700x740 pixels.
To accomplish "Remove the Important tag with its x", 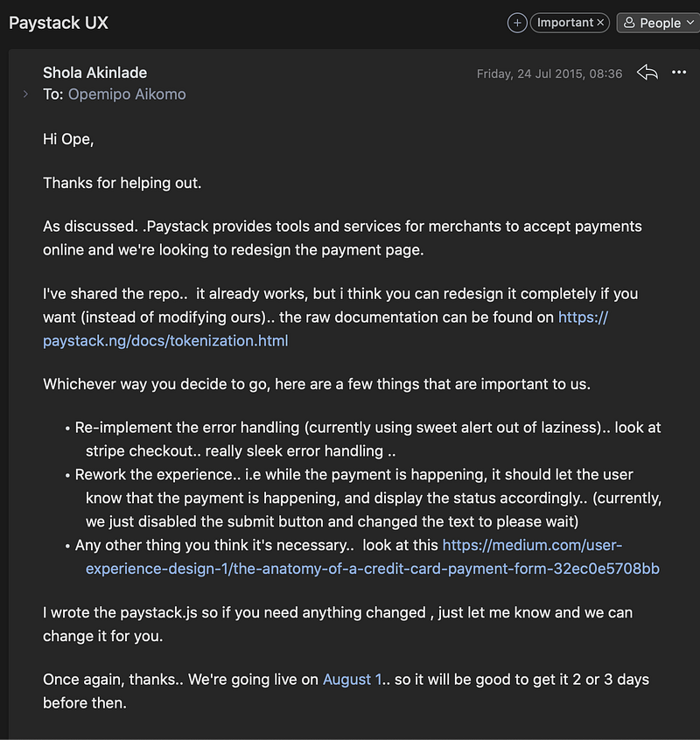I will coord(601,23).
